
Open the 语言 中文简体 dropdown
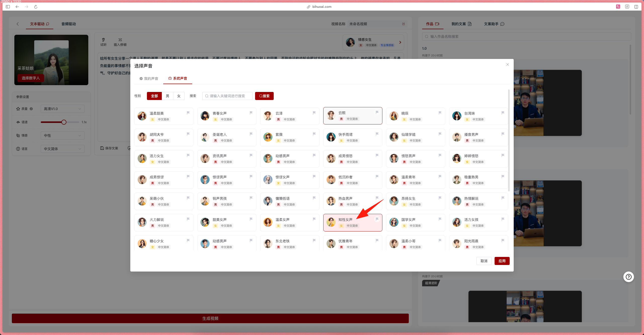(62, 149)
